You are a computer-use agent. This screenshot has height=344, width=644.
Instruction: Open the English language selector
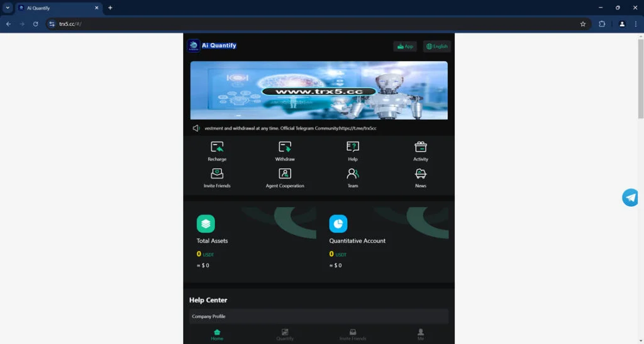437,47
